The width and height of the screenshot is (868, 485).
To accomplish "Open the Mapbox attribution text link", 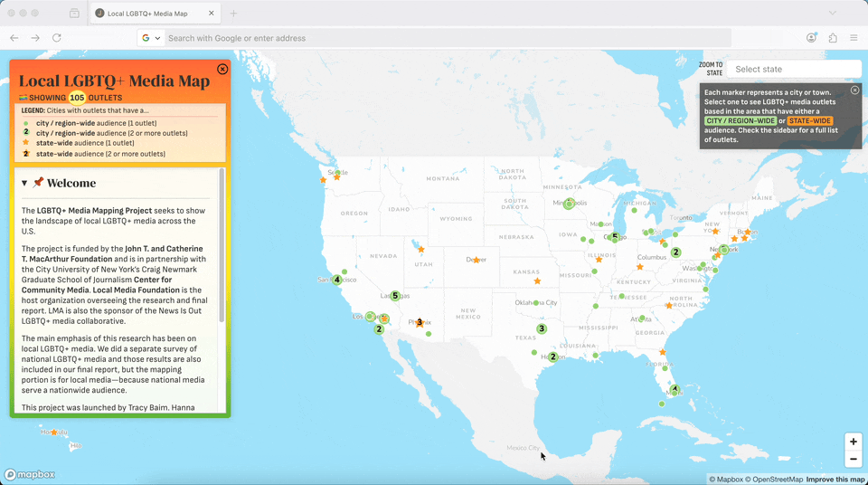I will click(726, 480).
